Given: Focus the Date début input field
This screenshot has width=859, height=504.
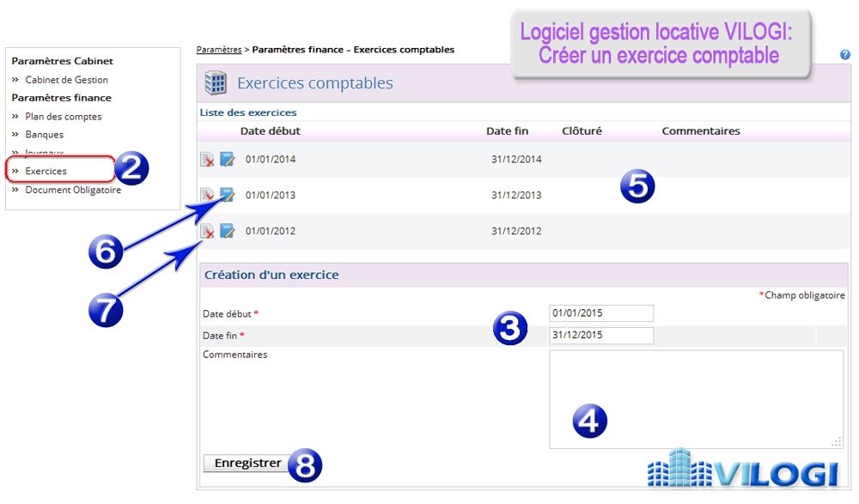Looking at the screenshot, I should click(x=601, y=313).
